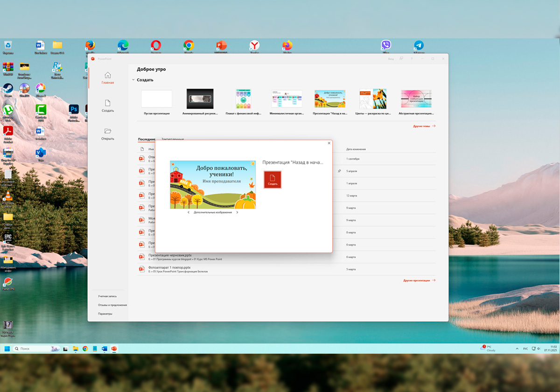The image size is (560, 392).
Task: Collapse the Создать templates section
Action: (133, 80)
